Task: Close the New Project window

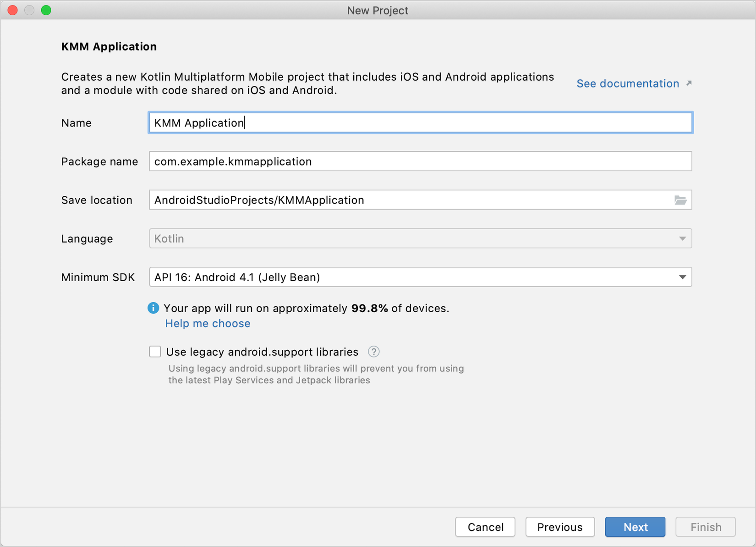Action: point(13,10)
